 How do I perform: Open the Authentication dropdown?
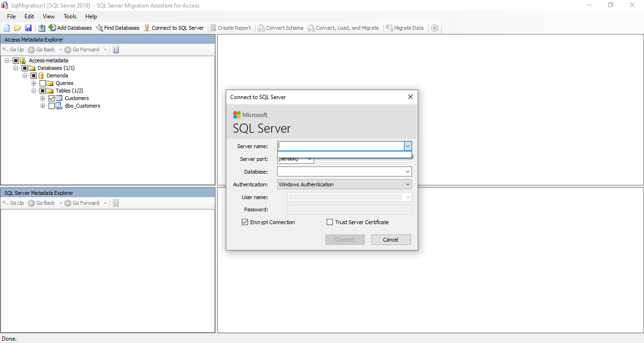(x=408, y=184)
